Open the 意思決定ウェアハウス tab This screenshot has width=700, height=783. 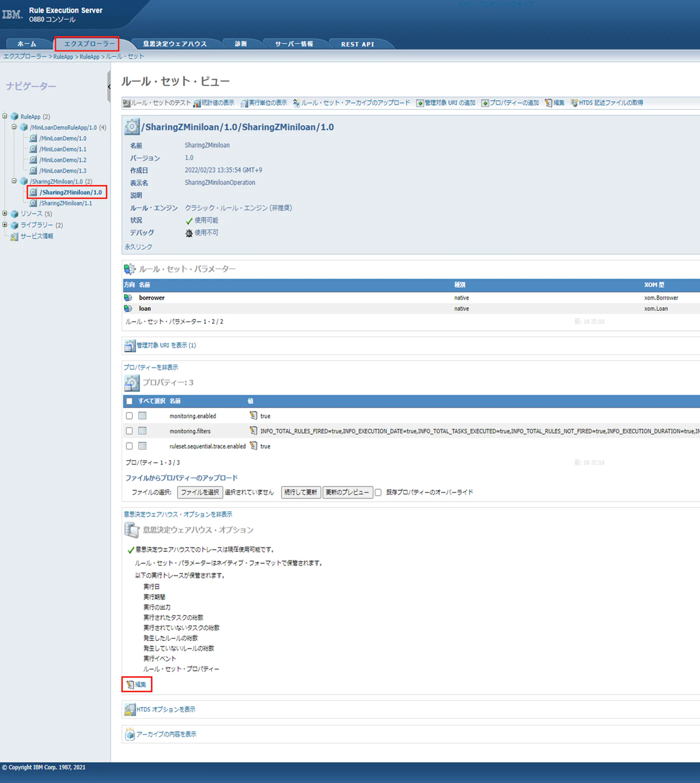pyautogui.click(x=174, y=44)
